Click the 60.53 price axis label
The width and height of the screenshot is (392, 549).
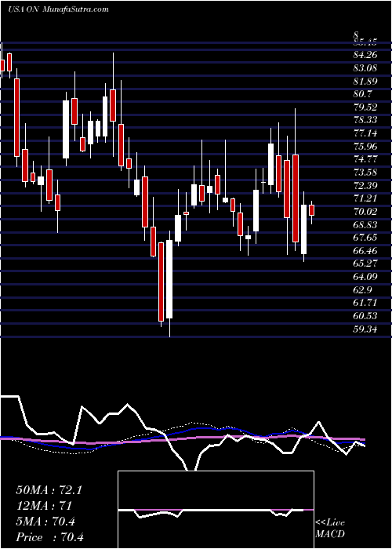(x=365, y=316)
